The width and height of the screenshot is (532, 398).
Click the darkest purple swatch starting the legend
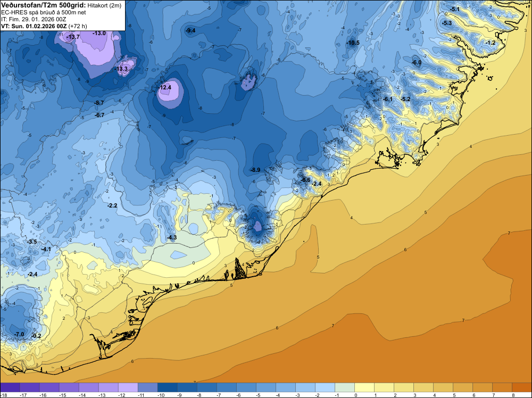click(10, 387)
